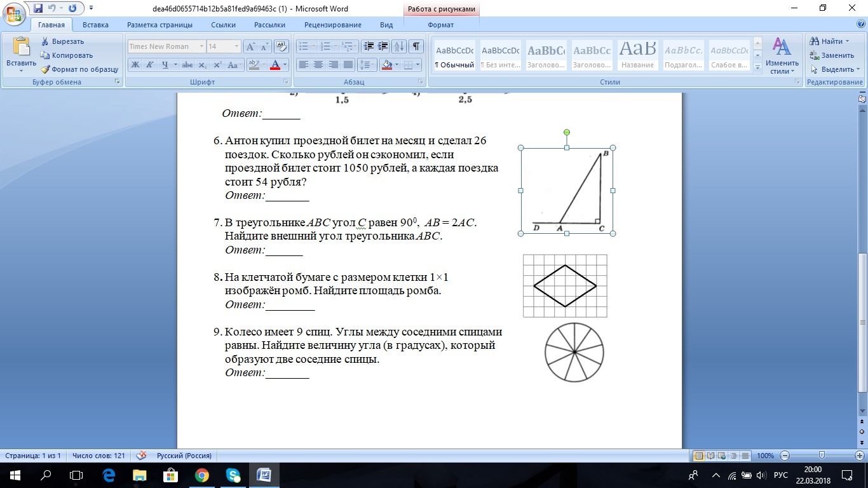
Task: Switch to the Рассылки tab
Action: point(269,25)
